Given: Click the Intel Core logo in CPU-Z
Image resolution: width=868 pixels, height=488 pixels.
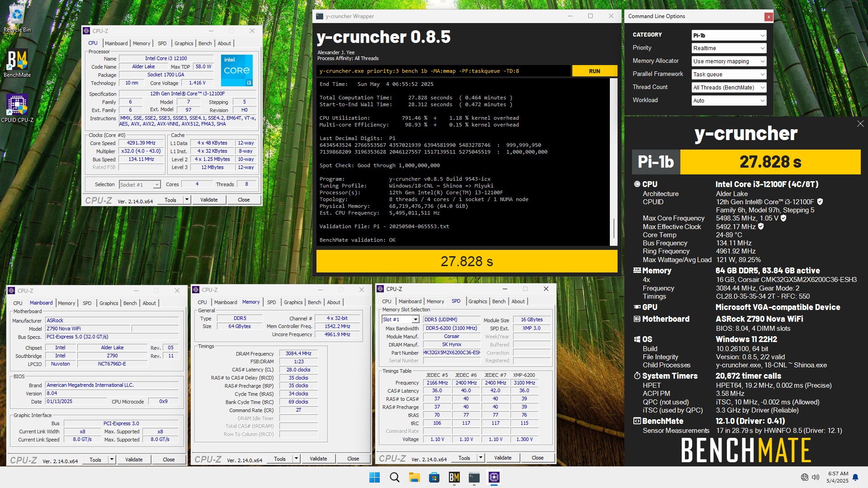Looking at the screenshot, I should pyautogui.click(x=237, y=70).
